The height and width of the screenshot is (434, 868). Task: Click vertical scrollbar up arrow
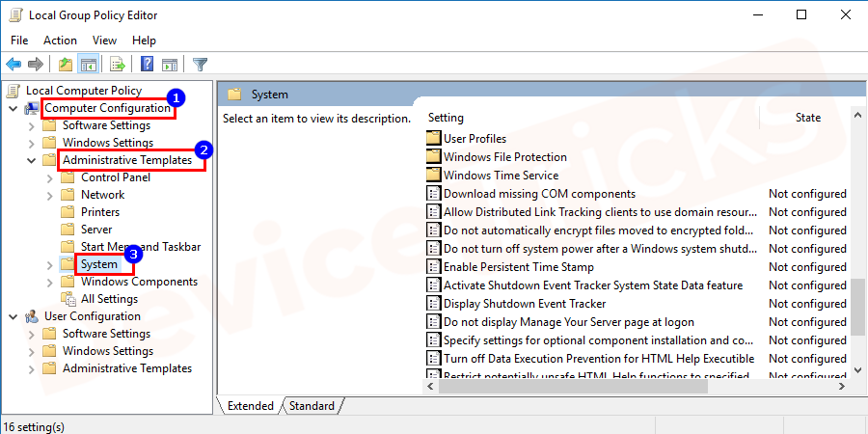858,116
